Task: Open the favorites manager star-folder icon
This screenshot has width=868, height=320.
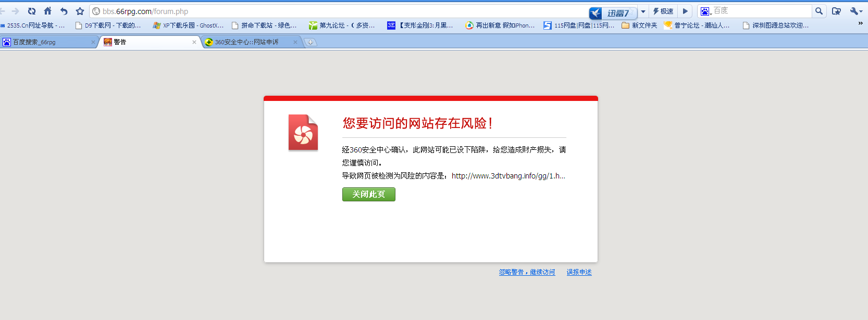Action: pyautogui.click(x=836, y=11)
